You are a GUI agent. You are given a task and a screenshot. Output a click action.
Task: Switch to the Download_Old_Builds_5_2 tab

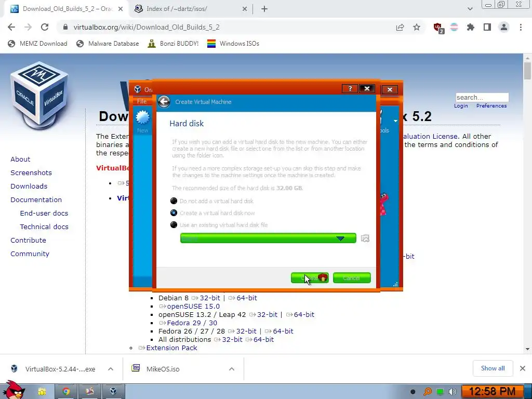point(66,9)
